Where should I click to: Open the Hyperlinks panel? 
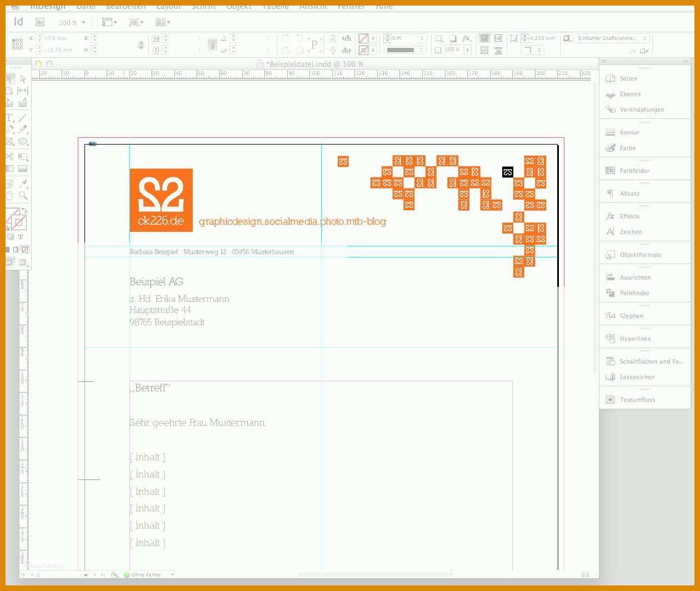coord(644,339)
